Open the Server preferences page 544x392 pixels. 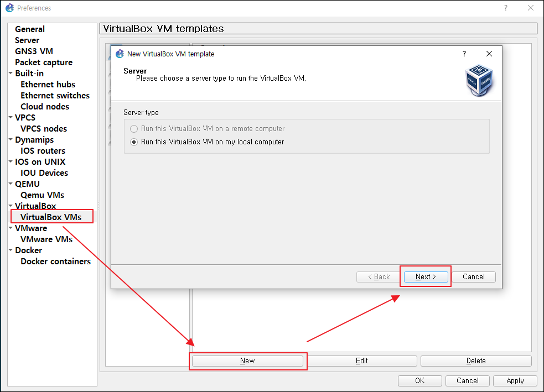pos(27,40)
